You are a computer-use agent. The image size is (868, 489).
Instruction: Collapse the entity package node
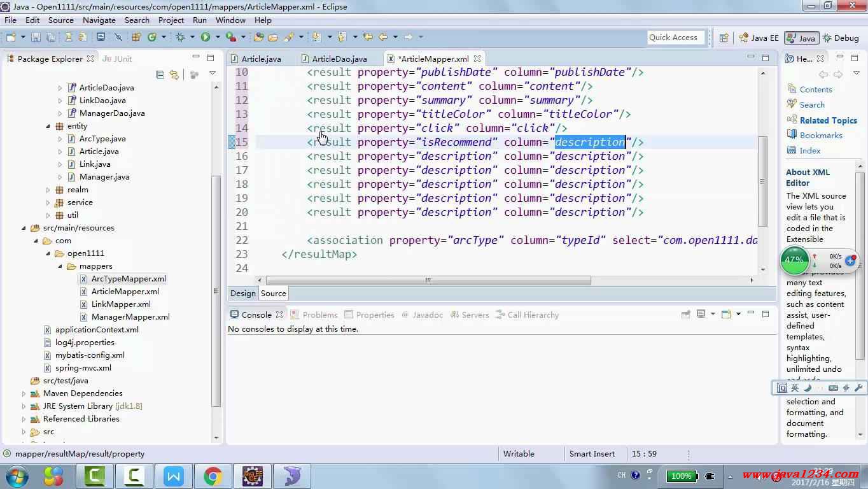pos(48,126)
